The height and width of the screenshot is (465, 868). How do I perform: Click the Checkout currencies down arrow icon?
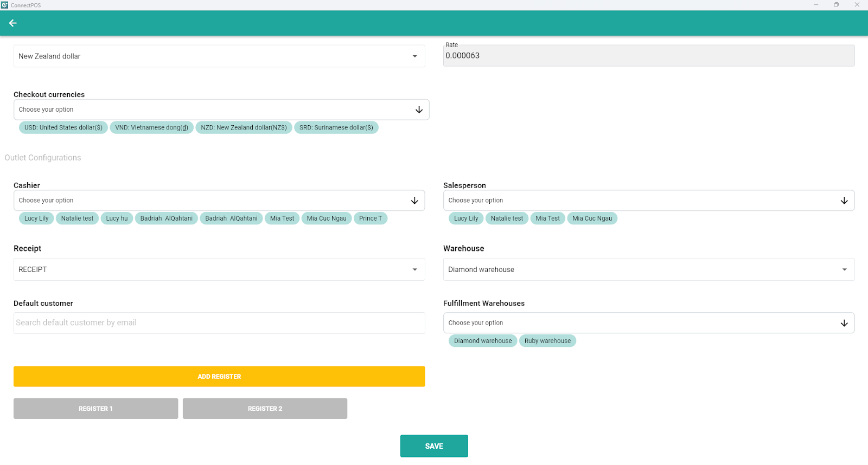419,109
